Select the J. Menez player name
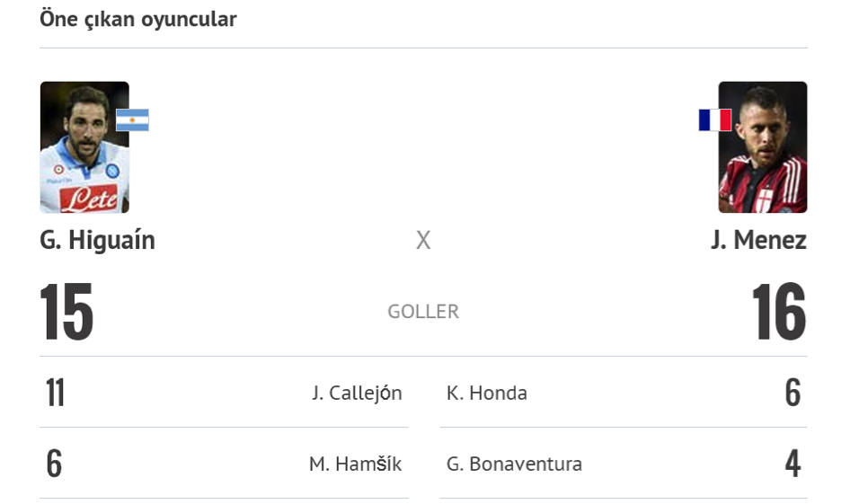Screen dimensions: 850x504 [x=758, y=241]
